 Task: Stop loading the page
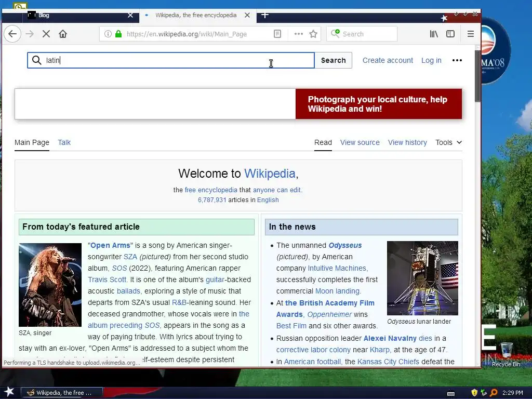[46, 34]
